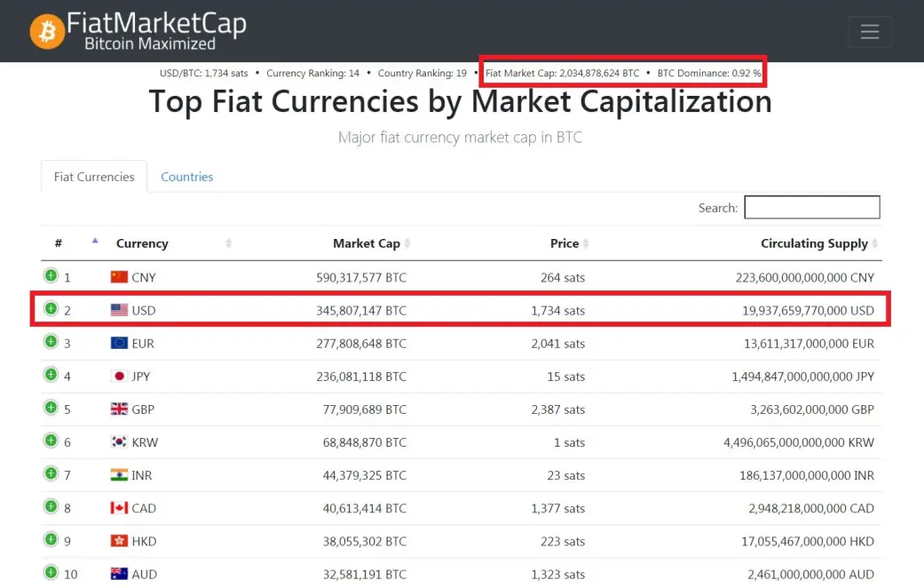924x588 pixels.
Task: Click the USD/BTC 1,734 sats stat
Action: point(204,73)
